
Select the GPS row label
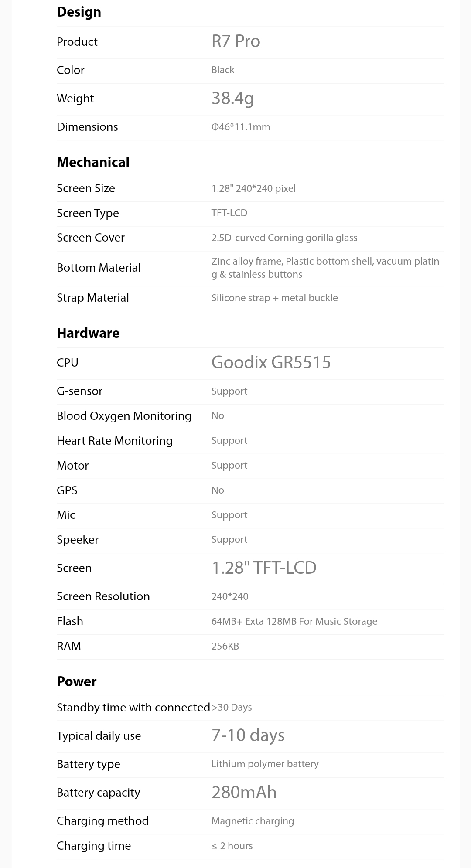click(x=67, y=490)
